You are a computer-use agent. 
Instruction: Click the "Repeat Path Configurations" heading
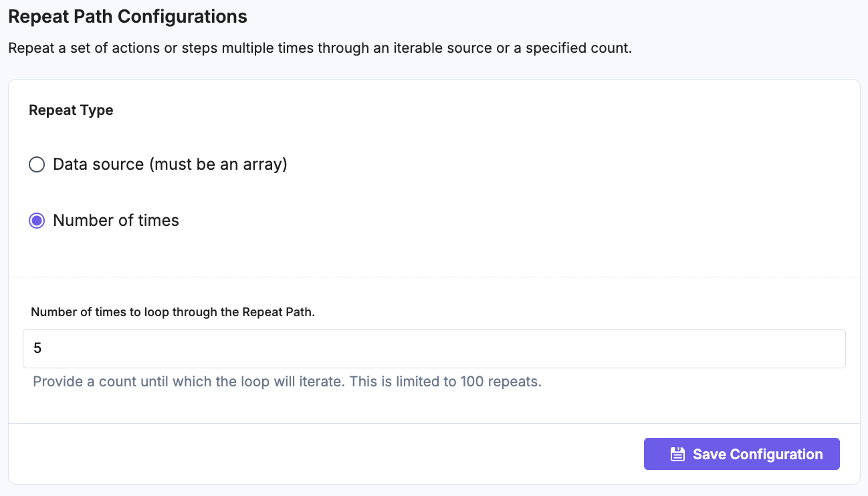click(x=127, y=17)
